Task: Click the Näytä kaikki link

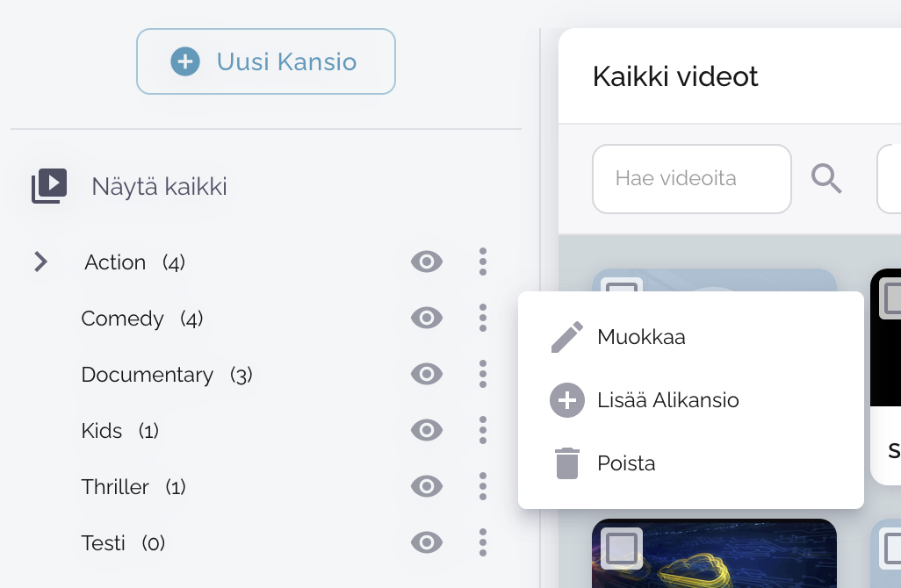Action: (x=159, y=186)
